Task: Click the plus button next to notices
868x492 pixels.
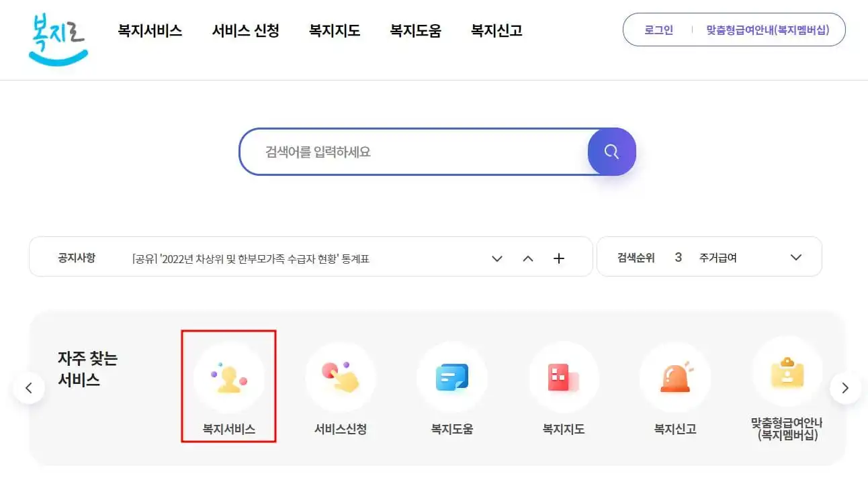Action: point(558,258)
